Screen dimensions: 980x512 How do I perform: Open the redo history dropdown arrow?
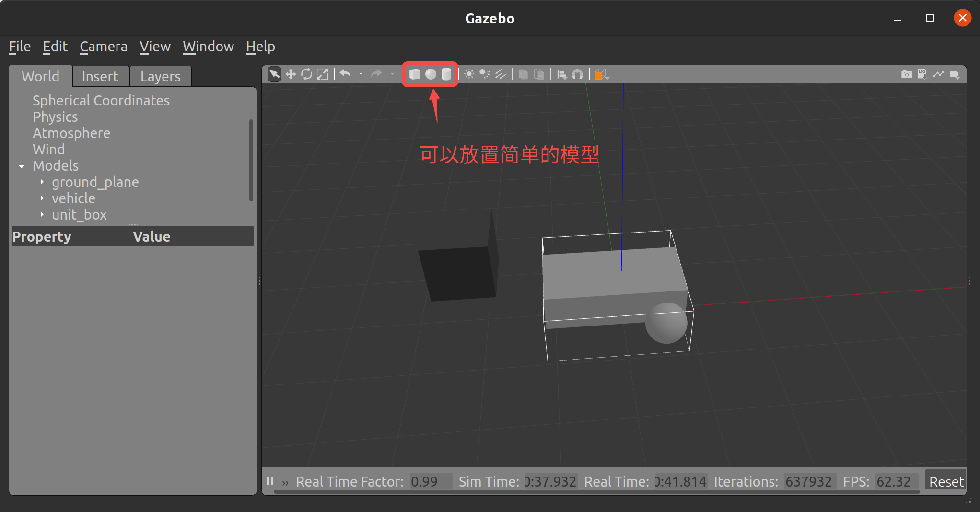[x=392, y=74]
